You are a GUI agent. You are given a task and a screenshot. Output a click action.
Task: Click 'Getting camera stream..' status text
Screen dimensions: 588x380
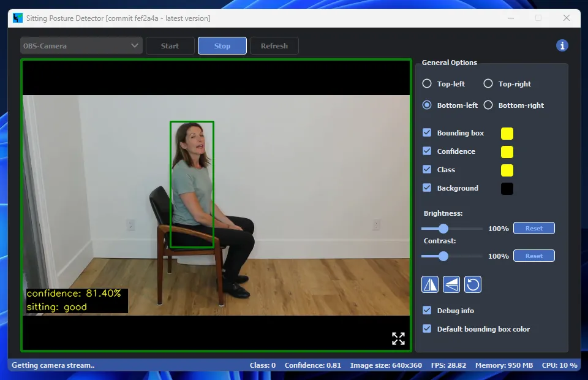pyautogui.click(x=53, y=365)
